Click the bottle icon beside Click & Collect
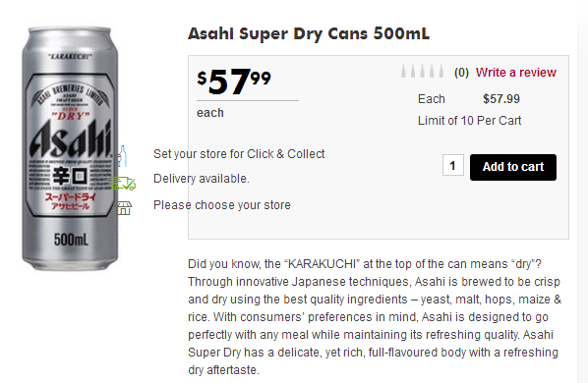The image size is (588, 383). (123, 156)
